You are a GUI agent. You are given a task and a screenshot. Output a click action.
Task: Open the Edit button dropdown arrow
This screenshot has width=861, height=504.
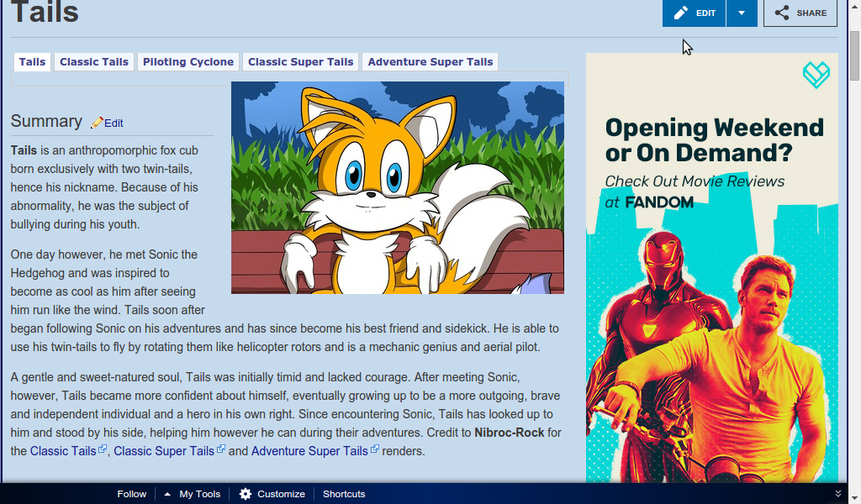(x=742, y=13)
